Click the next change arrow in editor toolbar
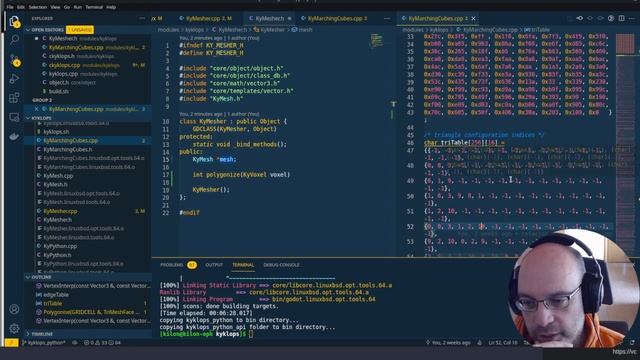 600,18
